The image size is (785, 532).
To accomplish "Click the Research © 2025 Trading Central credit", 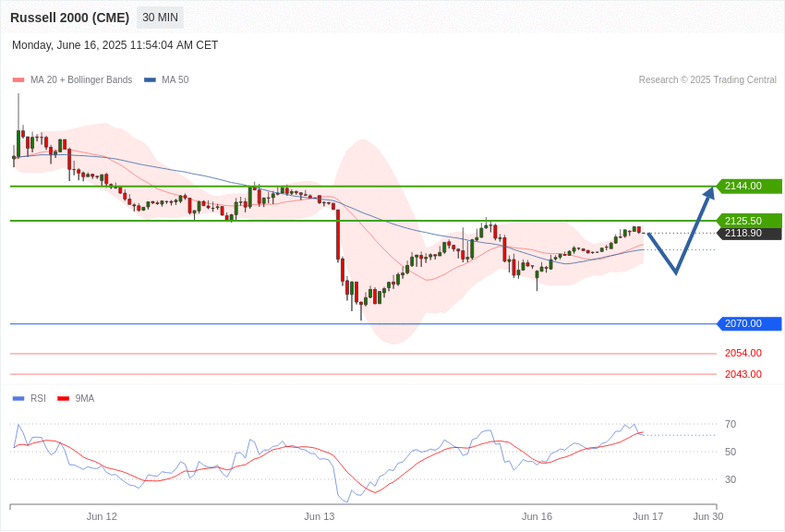I will (707, 80).
